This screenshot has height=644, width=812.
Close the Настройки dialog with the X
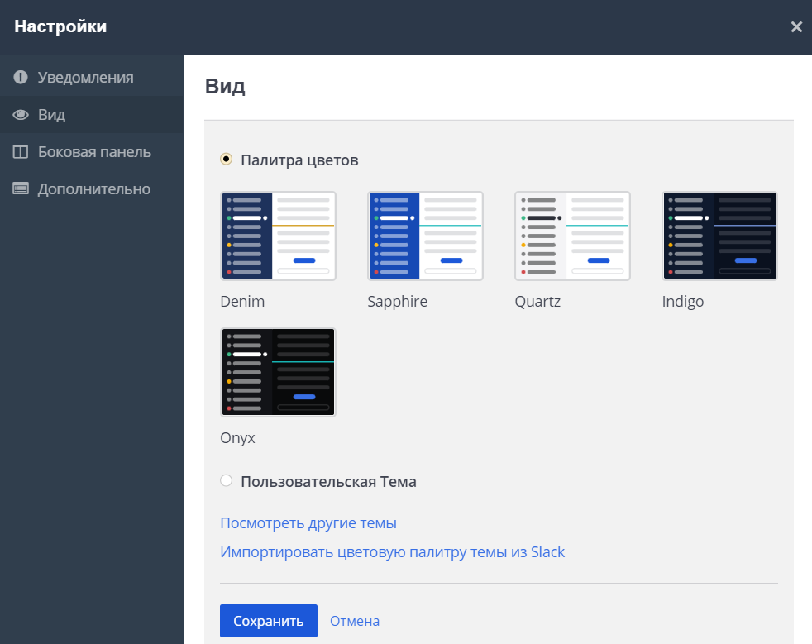(796, 27)
